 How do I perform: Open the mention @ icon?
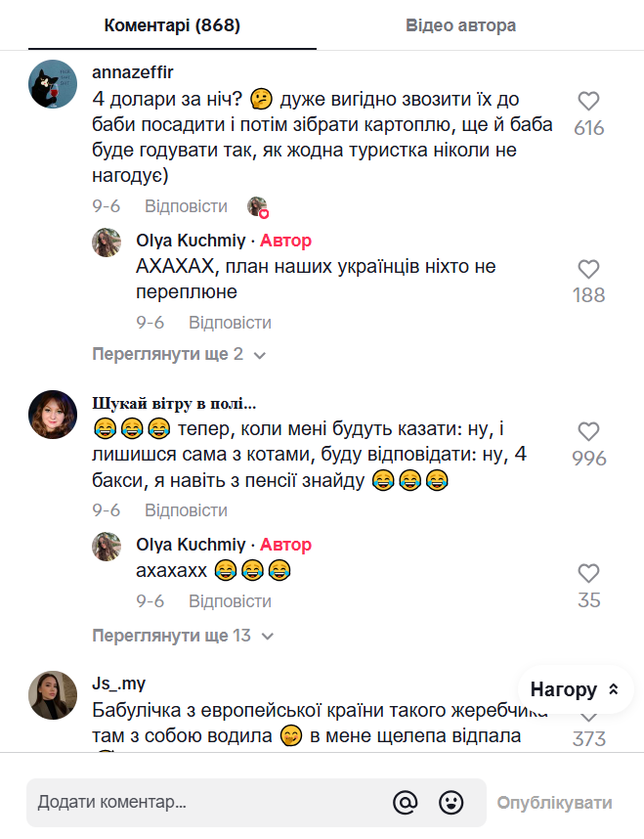[x=405, y=803]
